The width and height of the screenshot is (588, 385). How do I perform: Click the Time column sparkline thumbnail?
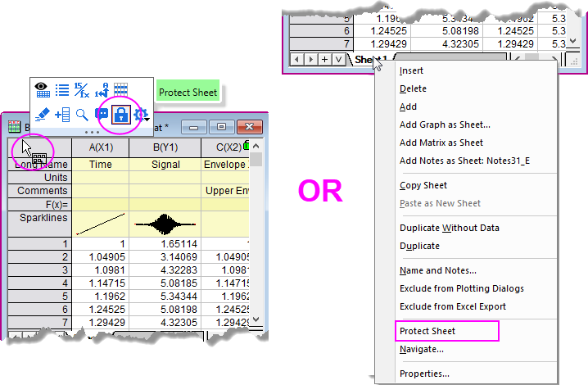pos(101,224)
